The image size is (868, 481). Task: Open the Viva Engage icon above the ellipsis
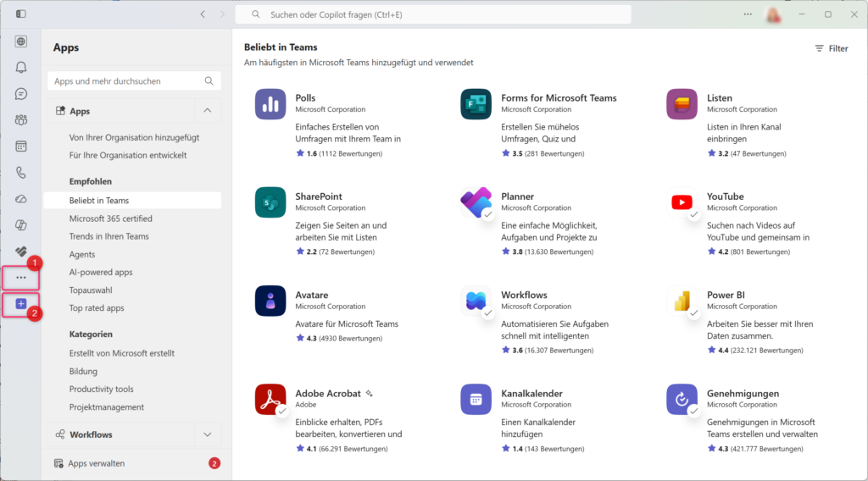[21, 252]
